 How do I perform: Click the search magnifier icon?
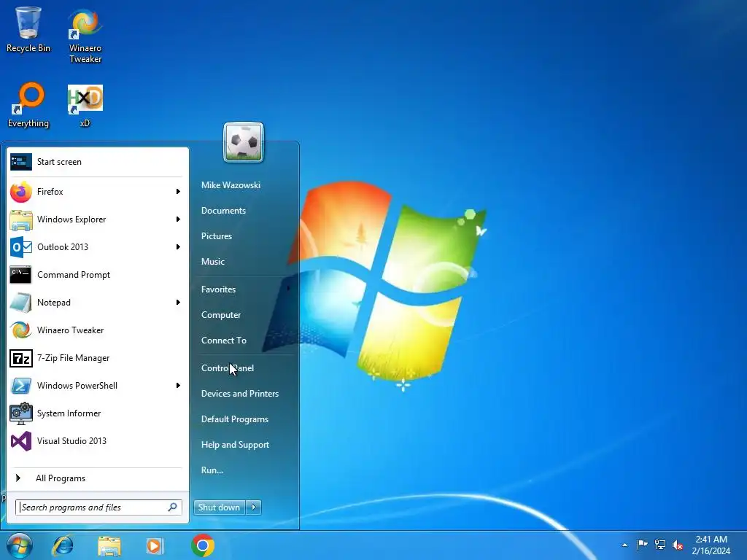click(x=172, y=507)
